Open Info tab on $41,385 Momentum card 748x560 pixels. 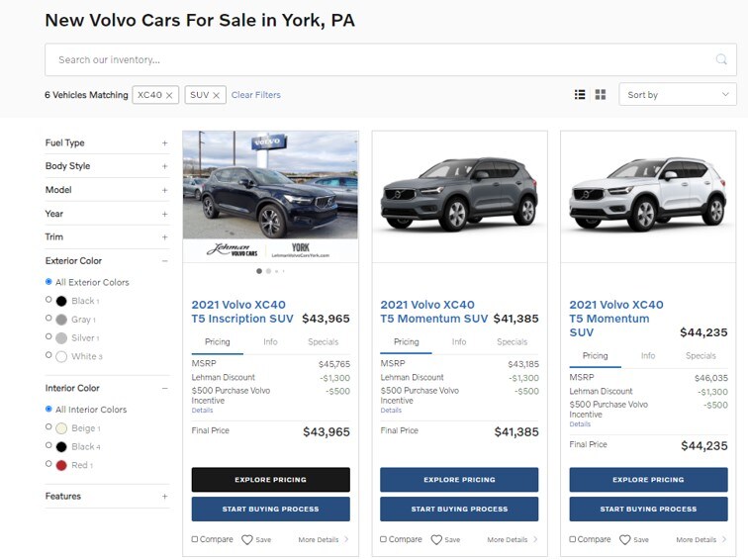(459, 341)
